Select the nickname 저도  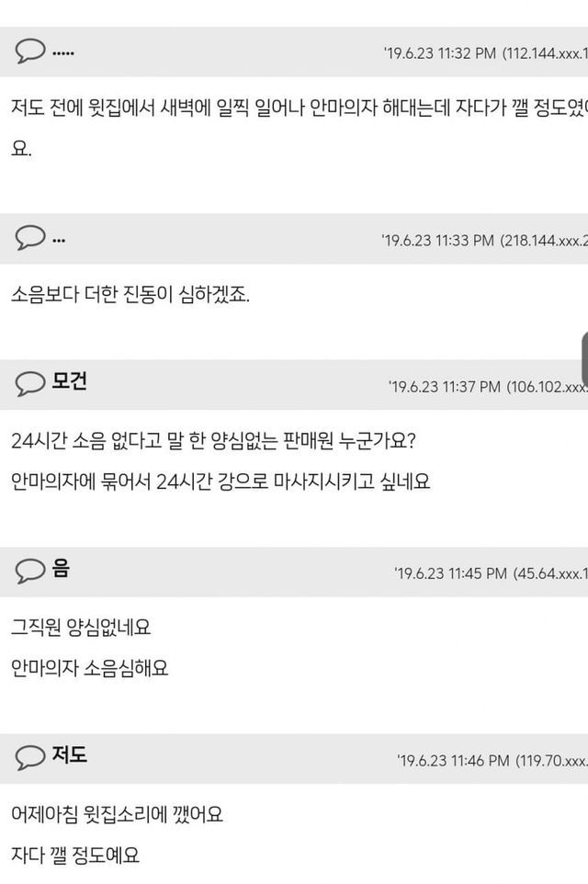(x=69, y=754)
